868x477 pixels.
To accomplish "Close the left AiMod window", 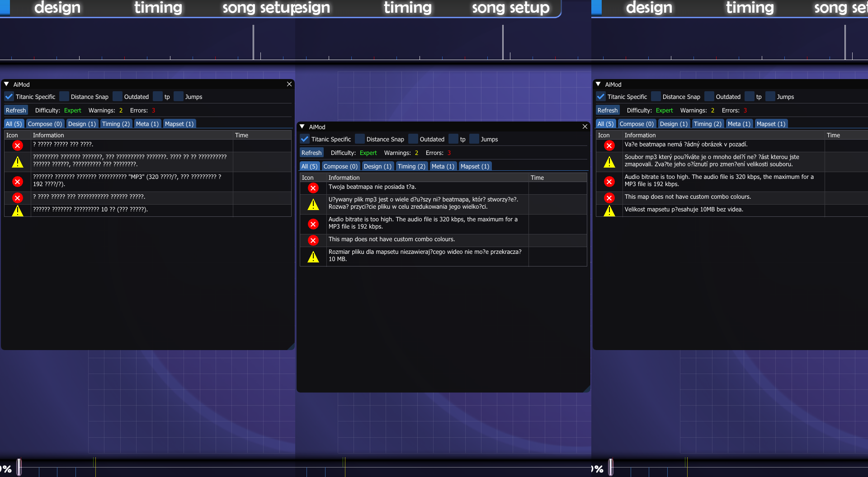I will tap(289, 84).
